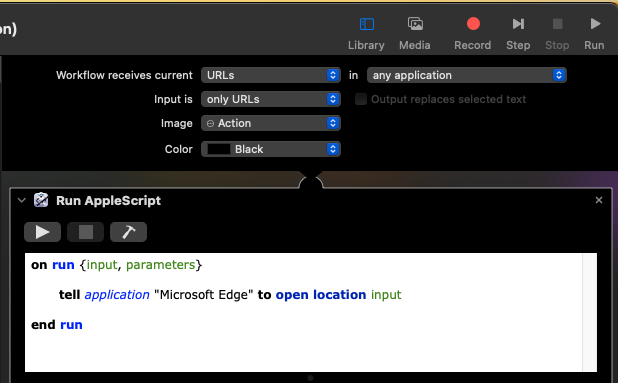Click 'open location' in the script

(321, 295)
